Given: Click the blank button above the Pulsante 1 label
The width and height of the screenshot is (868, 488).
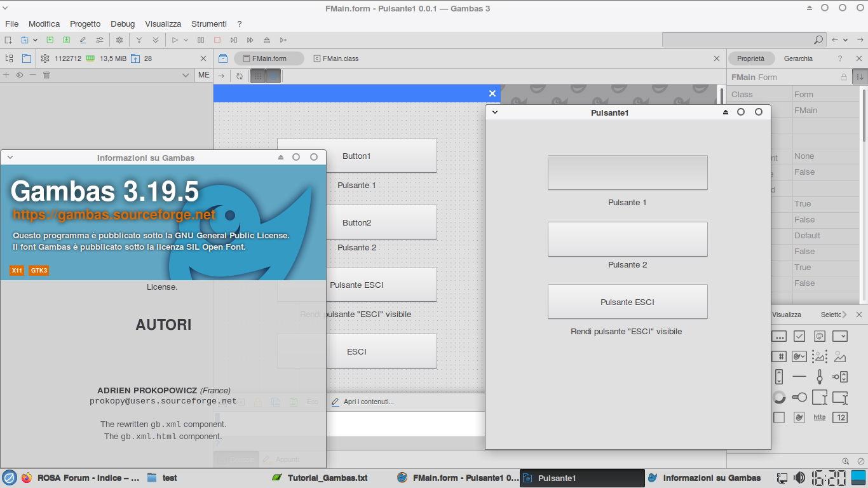Looking at the screenshot, I should [x=627, y=172].
